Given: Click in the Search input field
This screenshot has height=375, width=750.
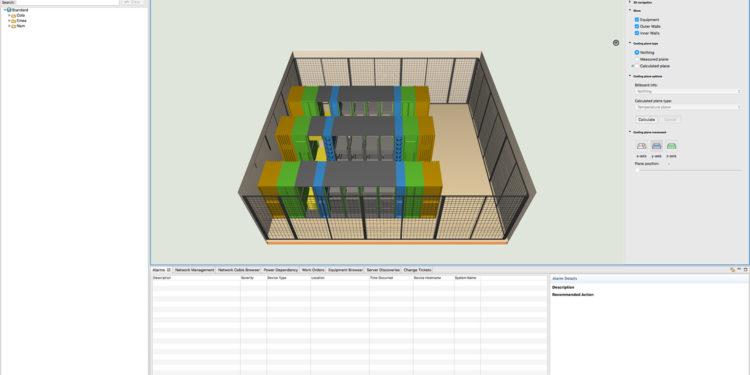Looking at the screenshot, I should click(x=67, y=2).
